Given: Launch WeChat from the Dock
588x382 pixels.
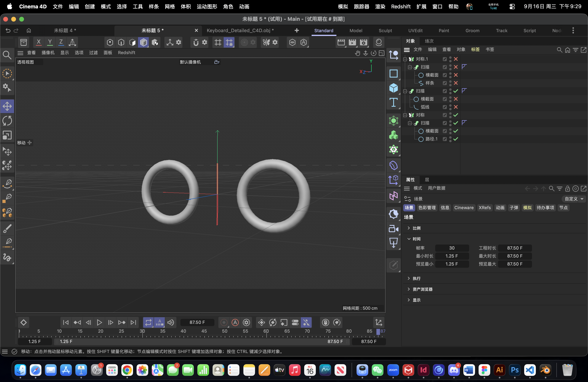Looking at the screenshot, I should [378, 370].
